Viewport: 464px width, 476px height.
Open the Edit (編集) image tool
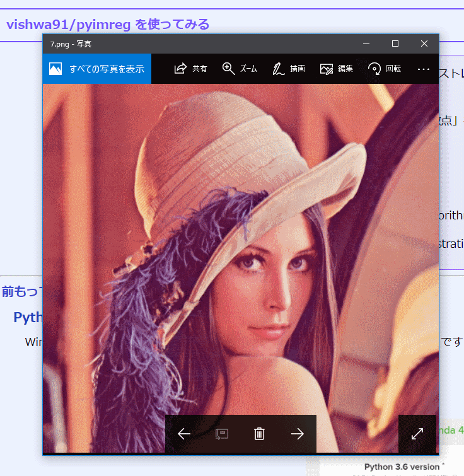click(x=327, y=69)
